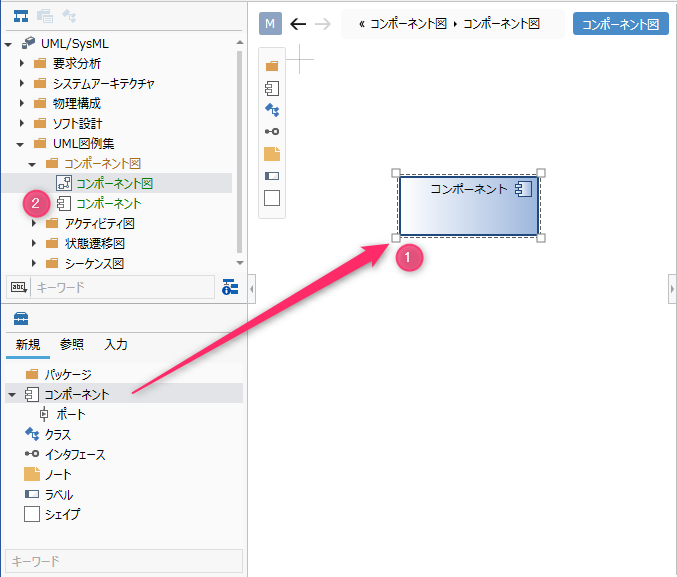This screenshot has width=677, height=577.
Task: Click last コンポーネント図 breadcrumb
Action: [501, 24]
